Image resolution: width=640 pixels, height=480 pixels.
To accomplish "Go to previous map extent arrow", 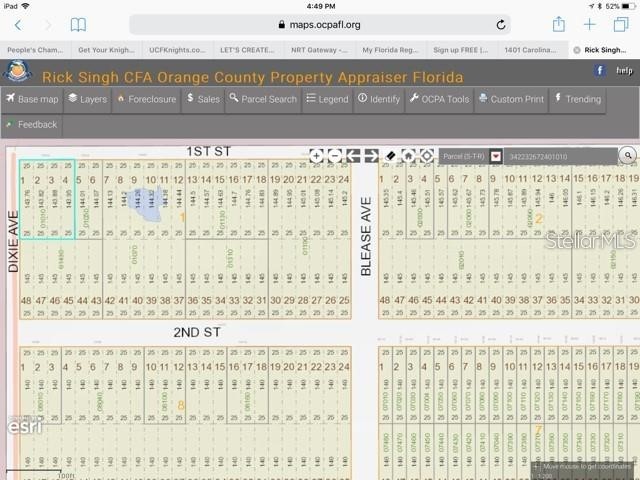I will tap(353, 156).
